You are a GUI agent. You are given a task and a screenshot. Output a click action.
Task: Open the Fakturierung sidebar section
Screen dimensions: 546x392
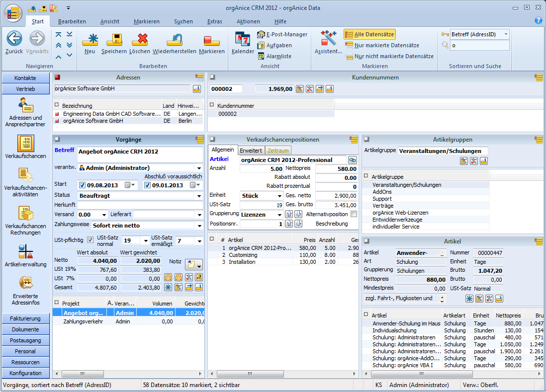click(25, 318)
